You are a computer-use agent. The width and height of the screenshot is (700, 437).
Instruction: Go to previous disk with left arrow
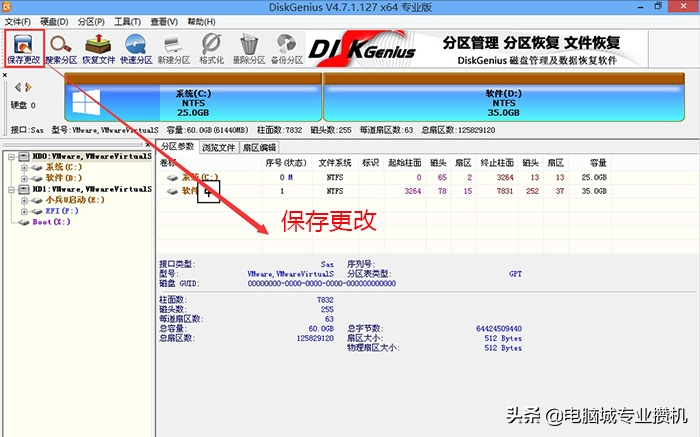click(x=18, y=87)
